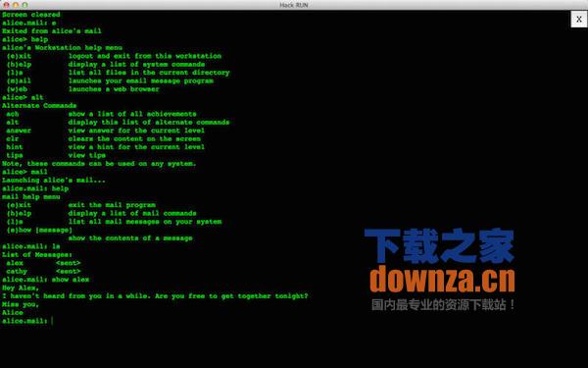Viewport: 588px width, 368px height.
Task: Click the red close window button
Action: click(7, 5)
